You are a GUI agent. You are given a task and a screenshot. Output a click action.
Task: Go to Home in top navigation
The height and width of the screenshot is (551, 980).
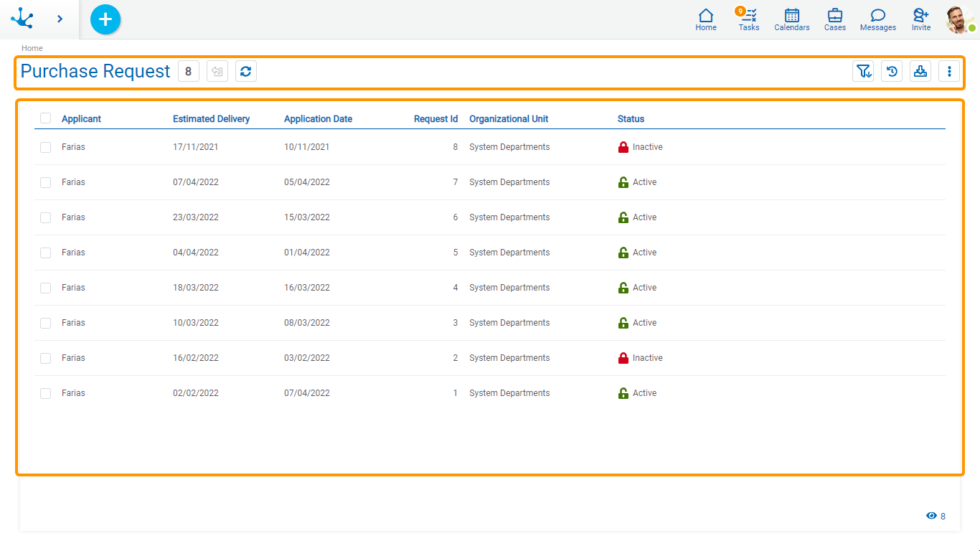706,19
